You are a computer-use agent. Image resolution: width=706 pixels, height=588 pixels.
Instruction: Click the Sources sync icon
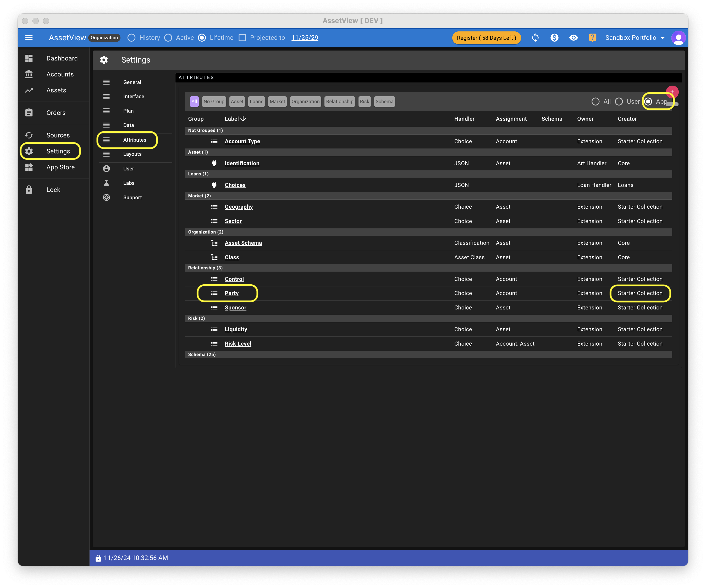(29, 135)
